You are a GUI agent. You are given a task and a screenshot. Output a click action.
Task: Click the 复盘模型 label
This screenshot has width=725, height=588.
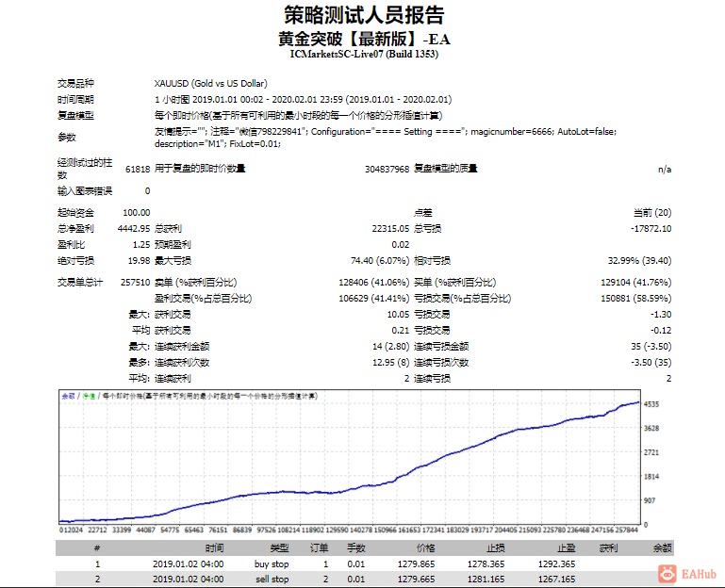tap(75, 116)
